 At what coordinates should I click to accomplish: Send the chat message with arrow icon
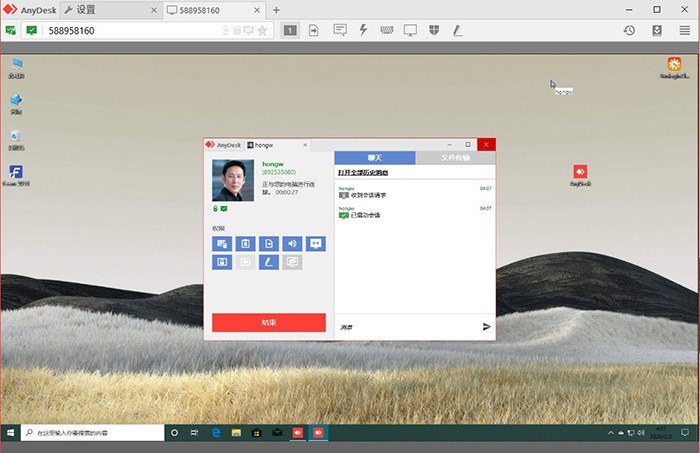pyautogui.click(x=487, y=326)
